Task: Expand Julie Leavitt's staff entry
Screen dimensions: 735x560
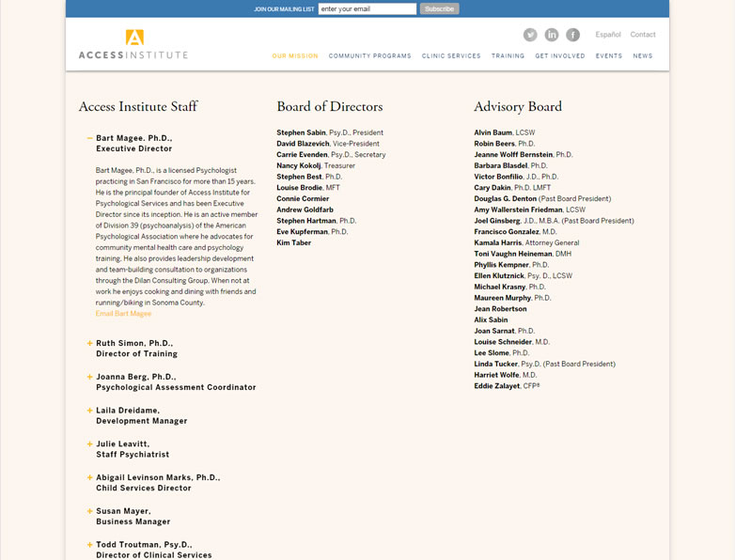Action: 90,443
